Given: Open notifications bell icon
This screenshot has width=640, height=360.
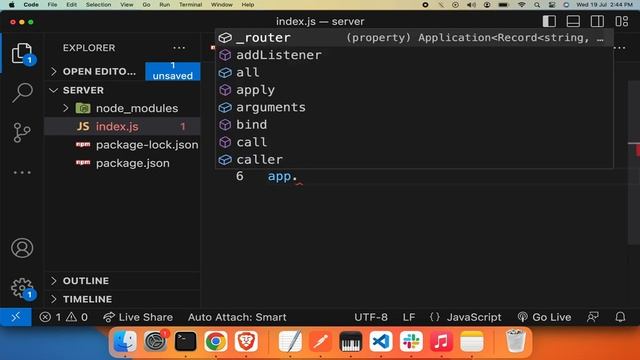Looking at the screenshot, I should [620, 317].
